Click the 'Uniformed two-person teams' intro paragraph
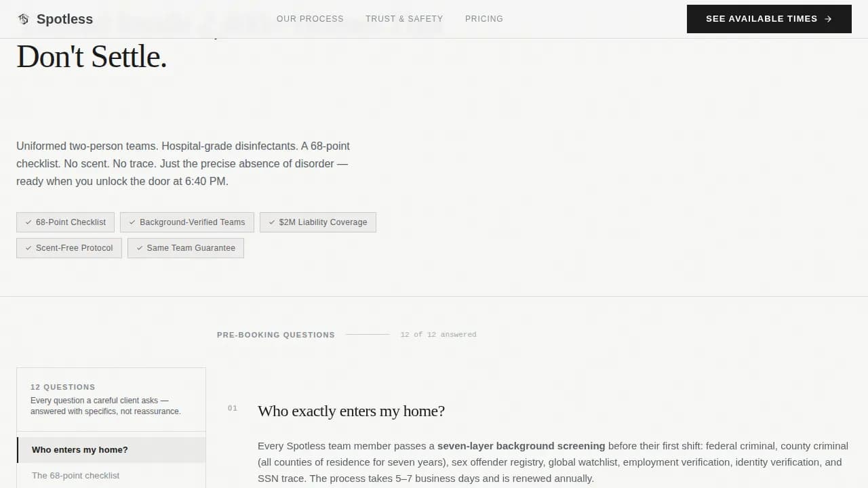Image resolution: width=868 pixels, height=488 pixels. 183,163
